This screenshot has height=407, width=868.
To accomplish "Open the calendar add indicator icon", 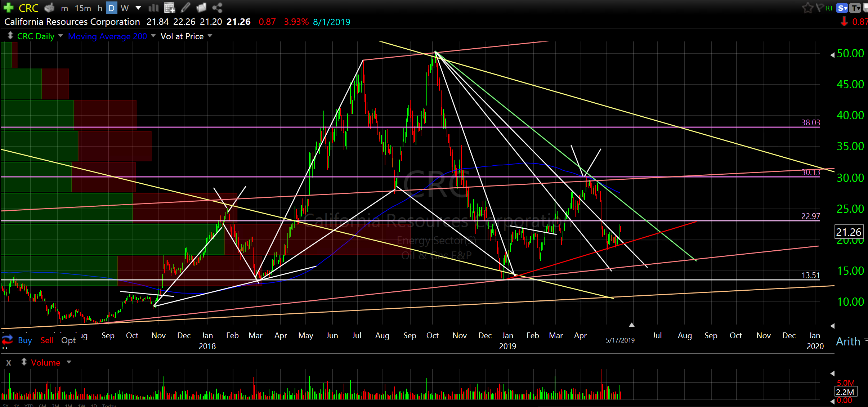I will 169,8.
